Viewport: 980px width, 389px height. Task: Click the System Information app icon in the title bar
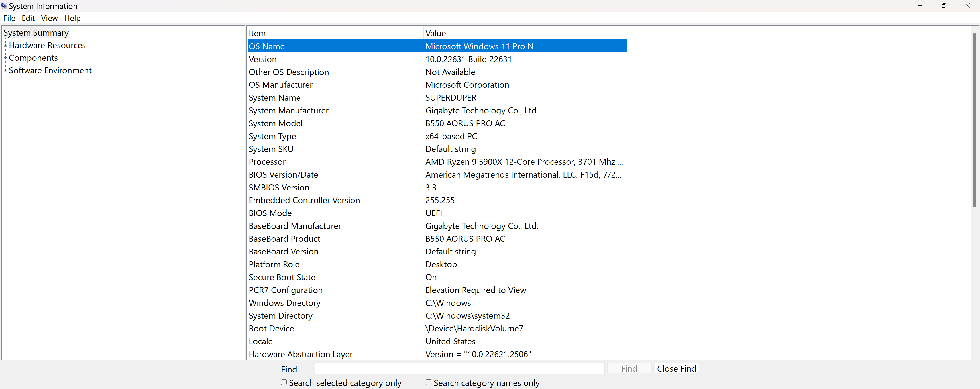click(4, 6)
